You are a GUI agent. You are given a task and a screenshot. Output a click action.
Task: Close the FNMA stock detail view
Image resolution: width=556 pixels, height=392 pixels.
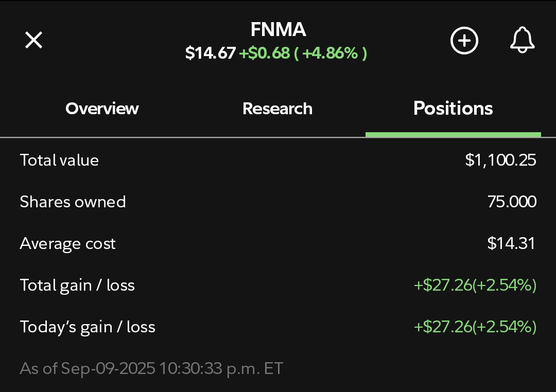pos(33,40)
